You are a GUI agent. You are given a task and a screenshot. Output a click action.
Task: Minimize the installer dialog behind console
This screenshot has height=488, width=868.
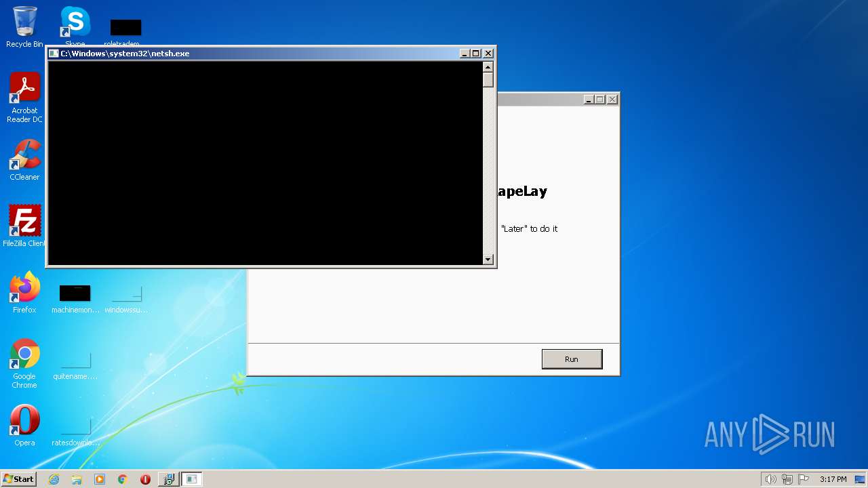click(589, 100)
